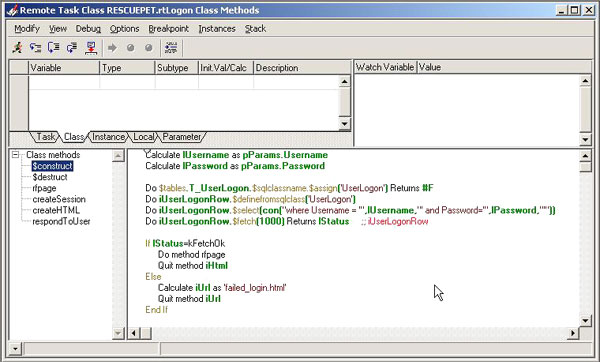Click the $definefromsqlclass('UserLogon') code line
600x362 pixels.
point(250,199)
